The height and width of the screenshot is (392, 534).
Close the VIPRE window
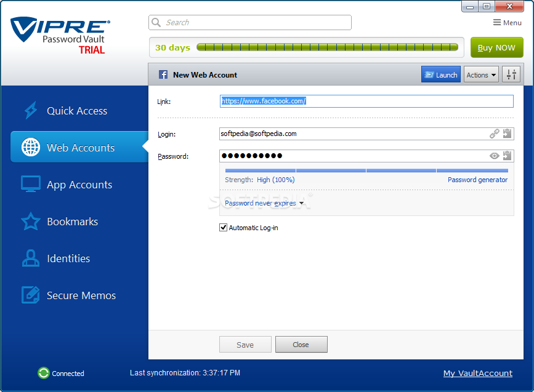pyautogui.click(x=509, y=6)
